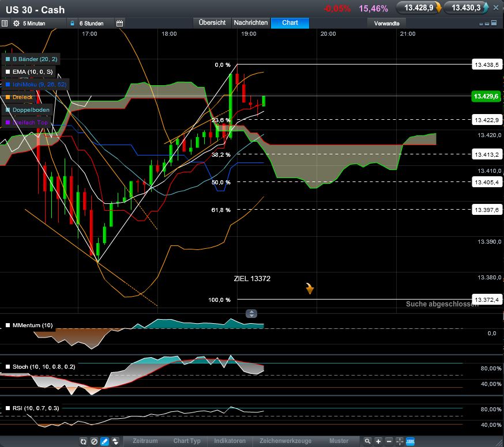The image size is (504, 447).
Task: Click the orange down arrow marker on chart
Action: click(x=310, y=289)
